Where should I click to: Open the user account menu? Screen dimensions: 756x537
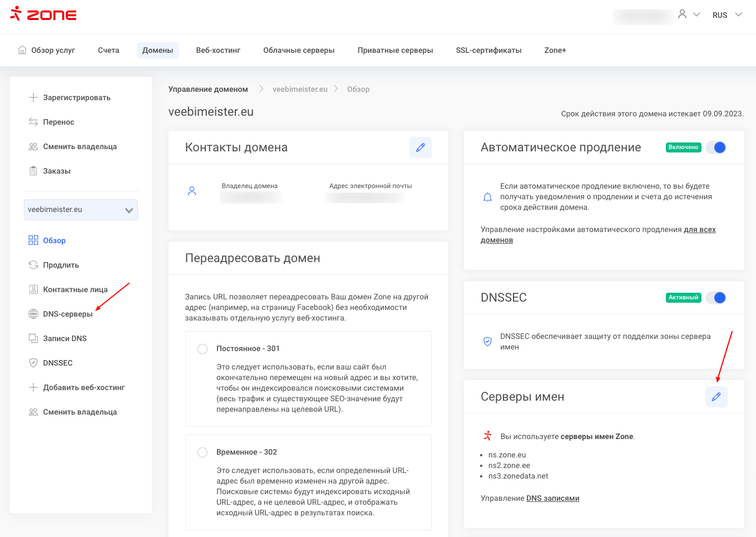pyautogui.click(x=688, y=14)
